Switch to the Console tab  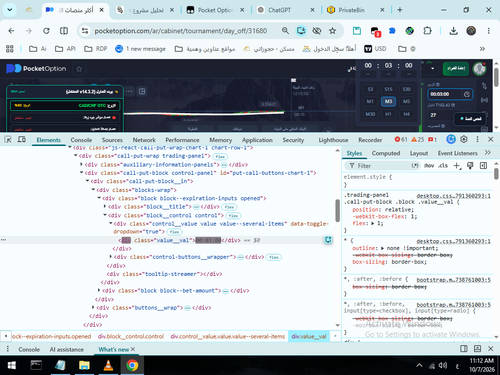pyautogui.click(x=81, y=140)
